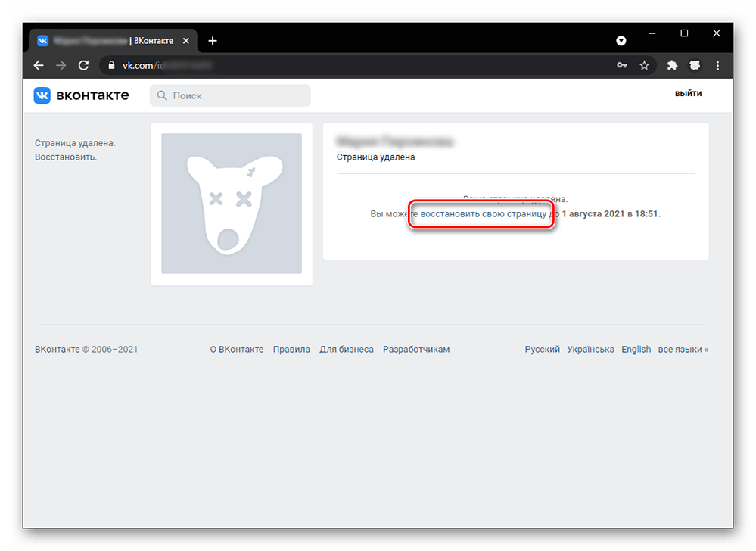Click the 1 августа 2021 в 18:51 text
Screen dimensions: 756x551
[x=610, y=213]
